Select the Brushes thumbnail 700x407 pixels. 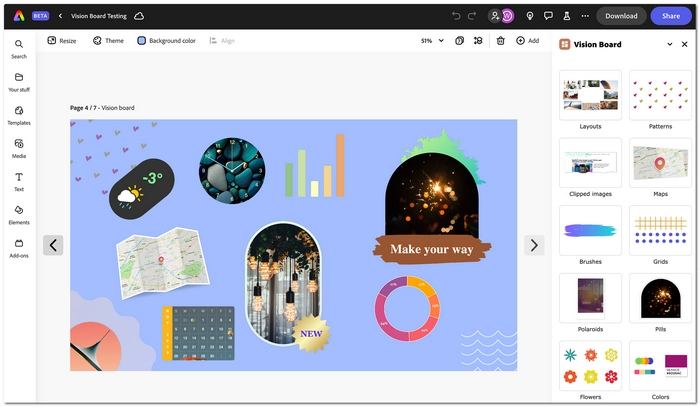pyautogui.click(x=590, y=230)
